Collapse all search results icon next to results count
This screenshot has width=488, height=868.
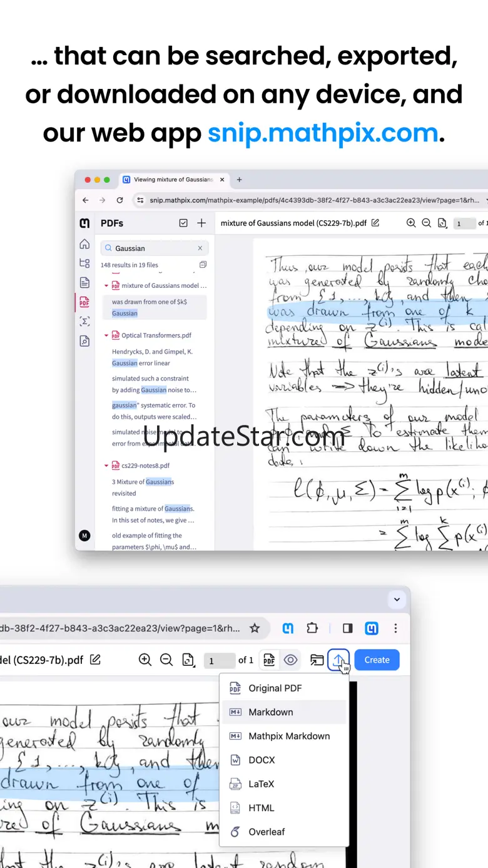[x=203, y=265]
